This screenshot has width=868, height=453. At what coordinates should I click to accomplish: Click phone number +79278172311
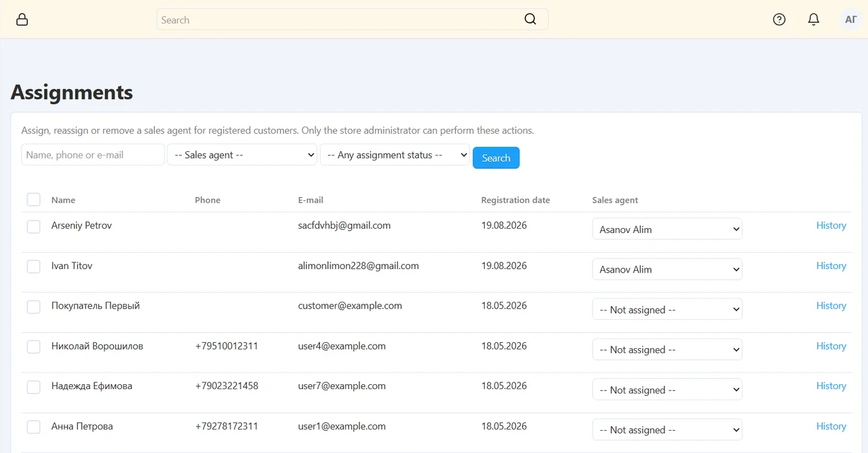click(x=226, y=426)
